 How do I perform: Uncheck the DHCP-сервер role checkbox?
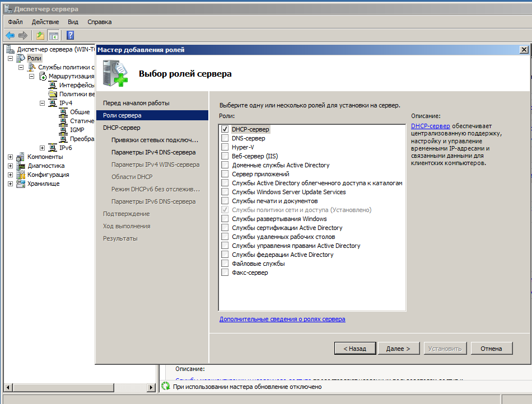click(x=225, y=129)
